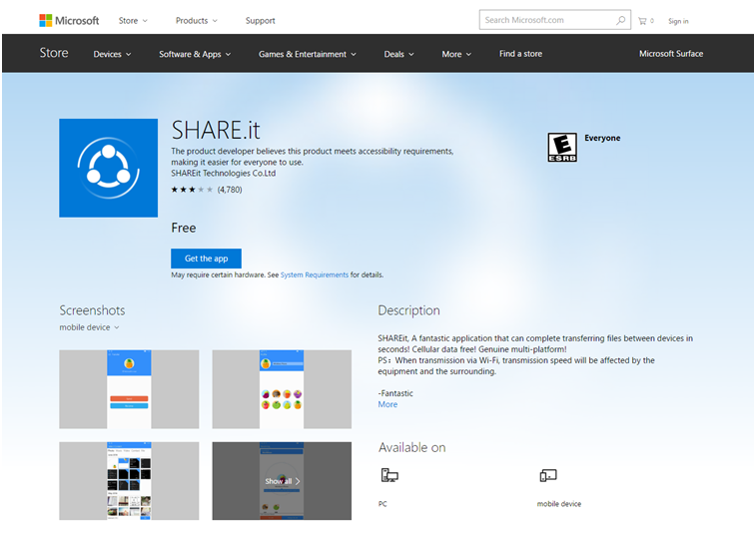
Task: Click the search magnifier icon
Action: coord(620,20)
